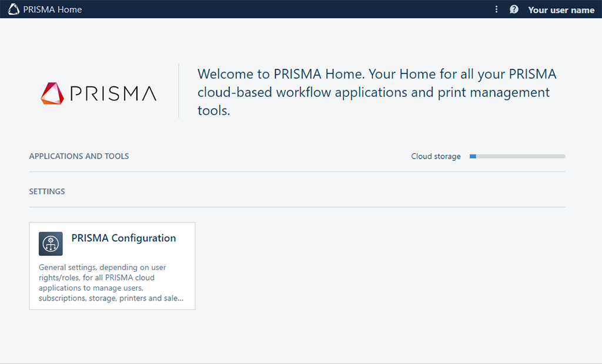This screenshot has height=364, width=602.
Task: Click the colorful PRISMA gem logo
Action: pyautogui.click(x=52, y=93)
